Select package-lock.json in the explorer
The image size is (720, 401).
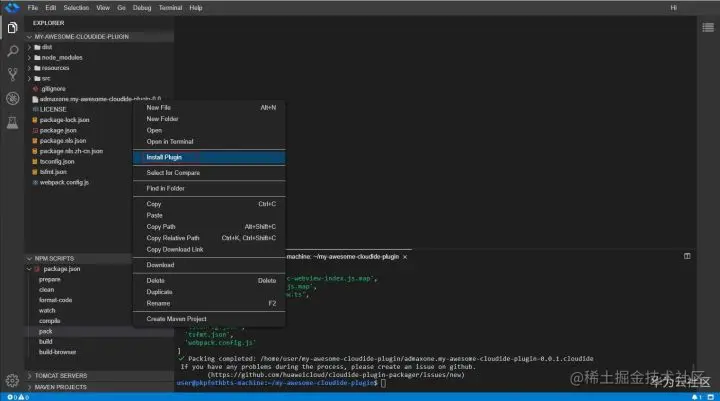coord(64,120)
